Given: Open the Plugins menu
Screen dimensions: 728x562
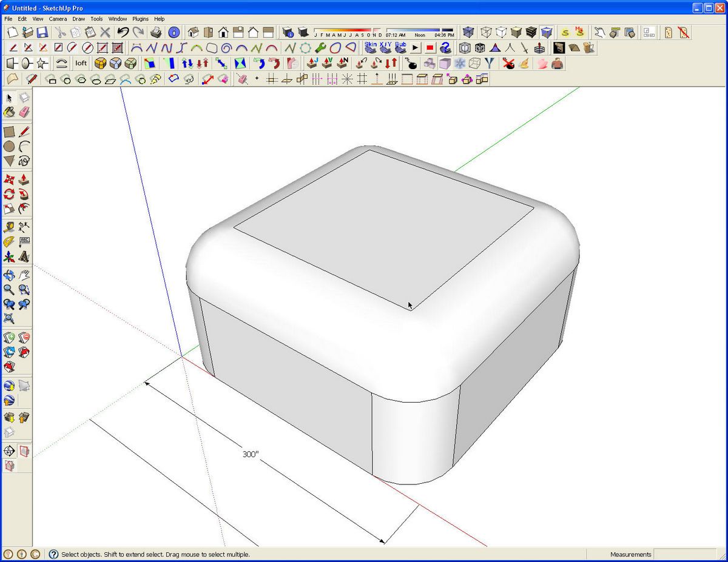Looking at the screenshot, I should coord(140,19).
